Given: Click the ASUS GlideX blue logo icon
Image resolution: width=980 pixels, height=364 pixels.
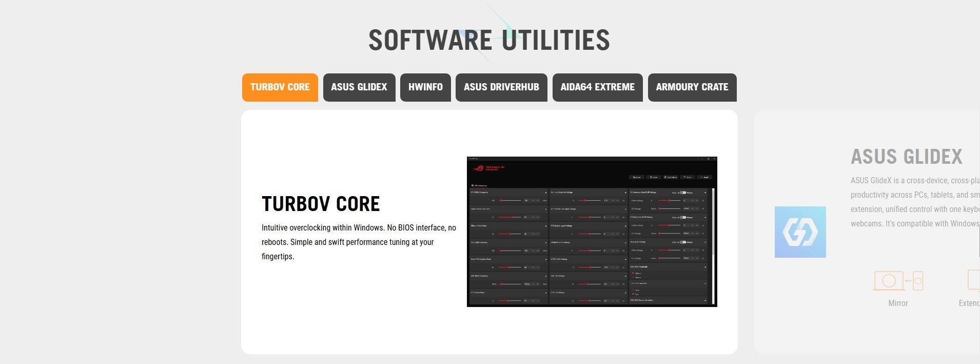Looking at the screenshot, I should (800, 232).
